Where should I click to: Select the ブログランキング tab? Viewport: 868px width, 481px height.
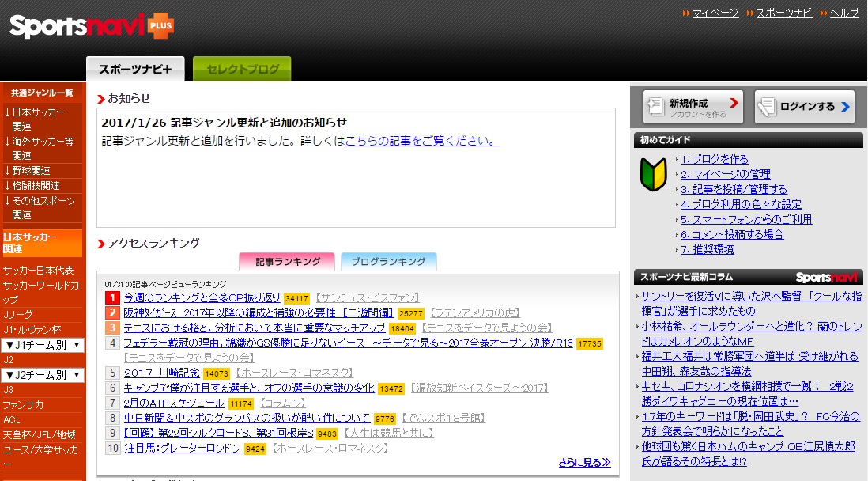(x=389, y=262)
